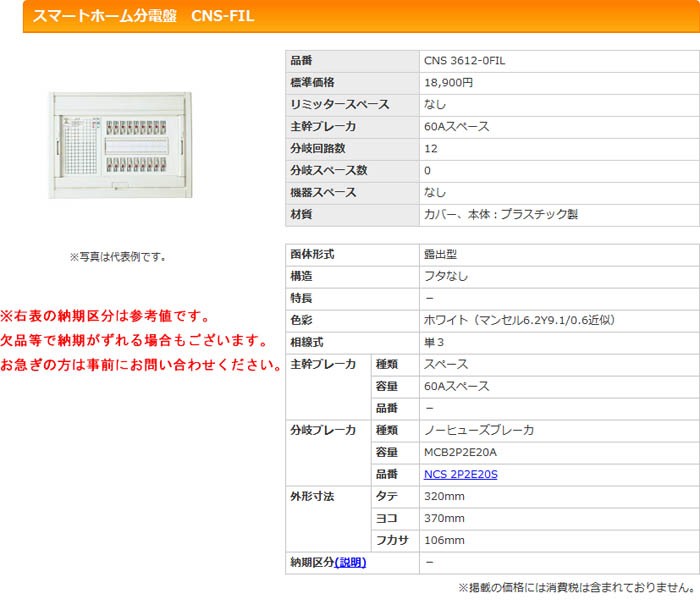Click the フカサ value 106mm
Image resolution: width=700 pixels, height=610 pixels.
coord(444,540)
